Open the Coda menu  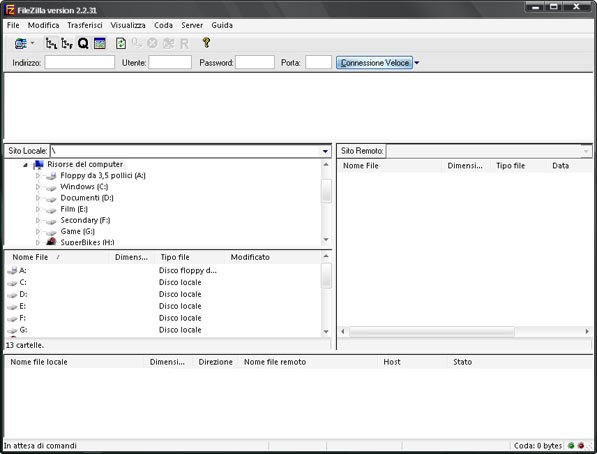coord(163,25)
